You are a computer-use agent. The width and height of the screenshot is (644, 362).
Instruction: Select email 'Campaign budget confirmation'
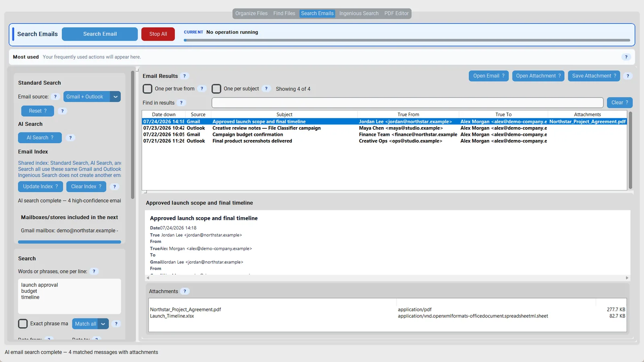384,134
